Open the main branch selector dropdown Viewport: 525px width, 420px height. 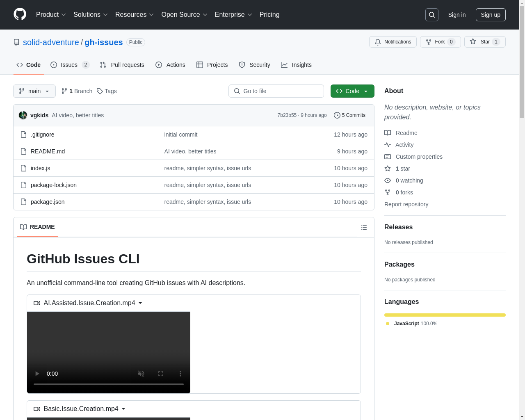(34, 91)
